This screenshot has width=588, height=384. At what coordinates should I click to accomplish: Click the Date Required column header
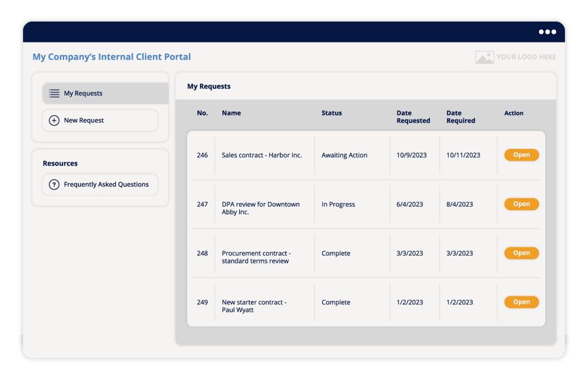(461, 117)
